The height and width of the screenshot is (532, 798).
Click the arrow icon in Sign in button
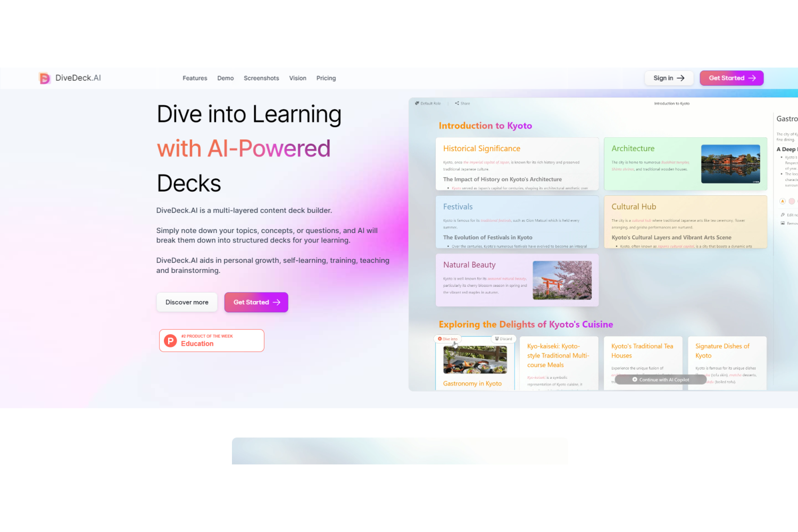pyautogui.click(x=680, y=78)
